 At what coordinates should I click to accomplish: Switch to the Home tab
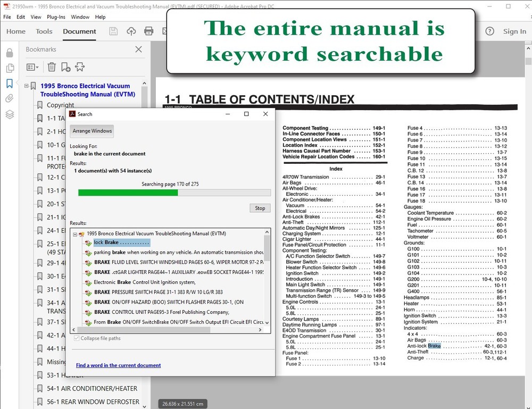pos(16,31)
